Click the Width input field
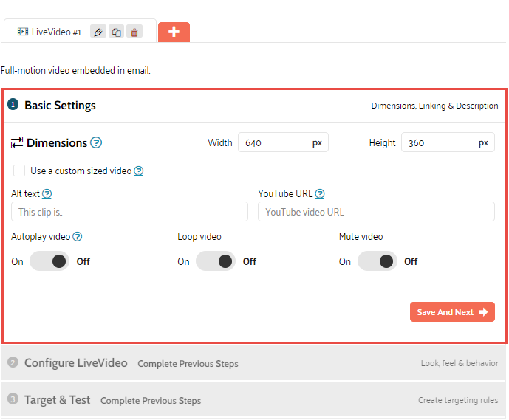The height and width of the screenshot is (420, 509). [x=273, y=143]
